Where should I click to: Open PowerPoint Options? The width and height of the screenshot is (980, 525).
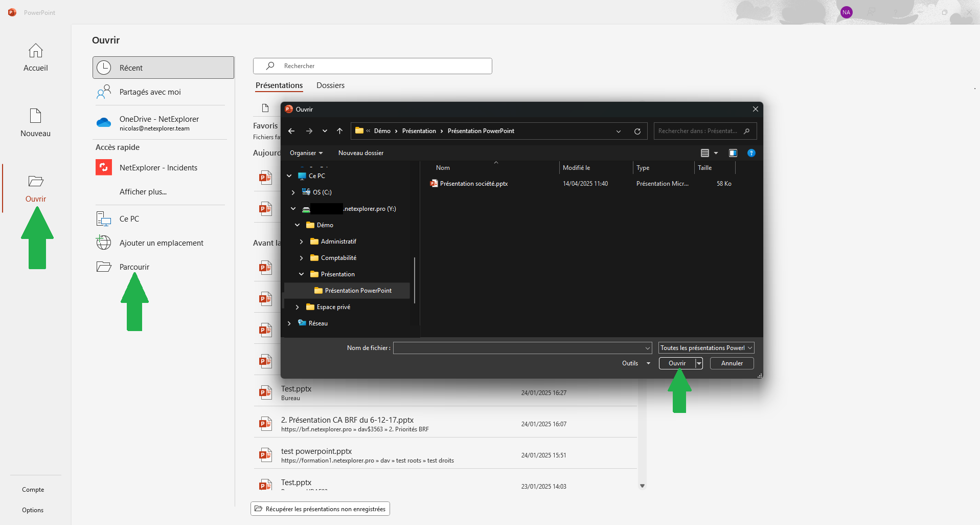tap(33, 510)
